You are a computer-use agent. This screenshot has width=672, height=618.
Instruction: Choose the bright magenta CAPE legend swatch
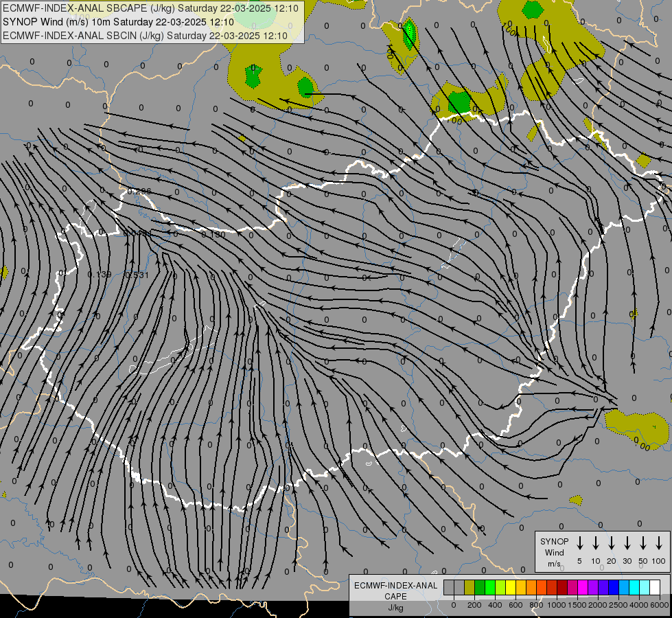coord(583,588)
